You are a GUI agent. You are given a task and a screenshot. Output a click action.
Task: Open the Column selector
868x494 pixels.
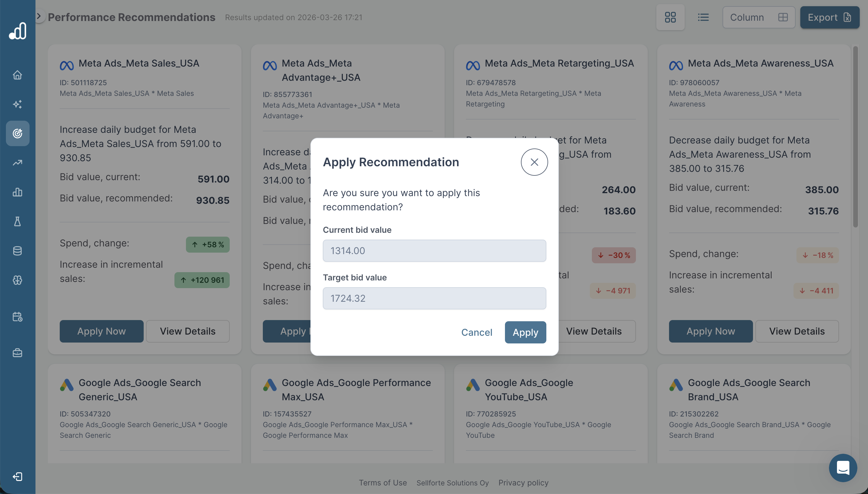coord(759,17)
